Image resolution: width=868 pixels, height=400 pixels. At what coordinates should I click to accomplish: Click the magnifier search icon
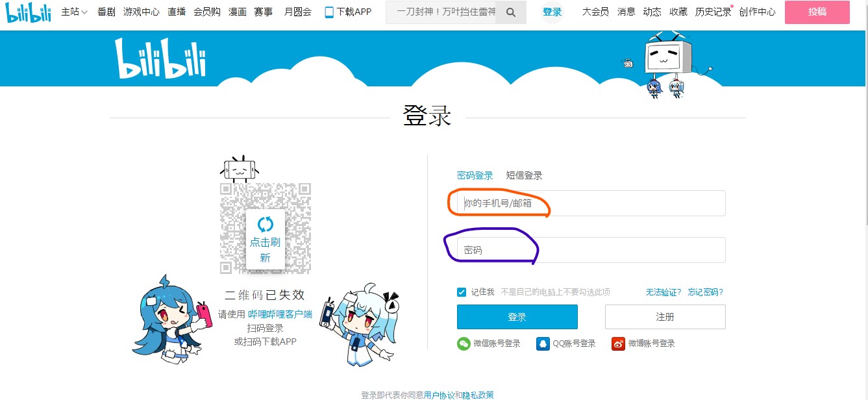tap(511, 12)
